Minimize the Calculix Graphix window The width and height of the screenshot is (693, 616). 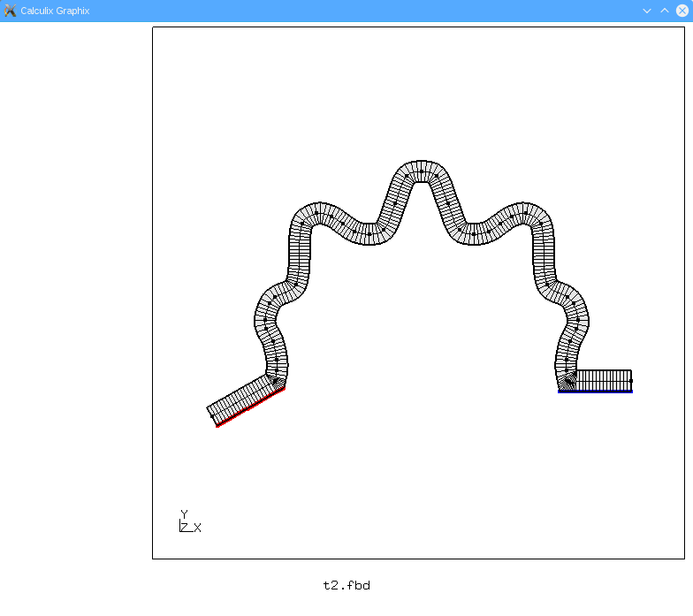pyautogui.click(x=647, y=11)
